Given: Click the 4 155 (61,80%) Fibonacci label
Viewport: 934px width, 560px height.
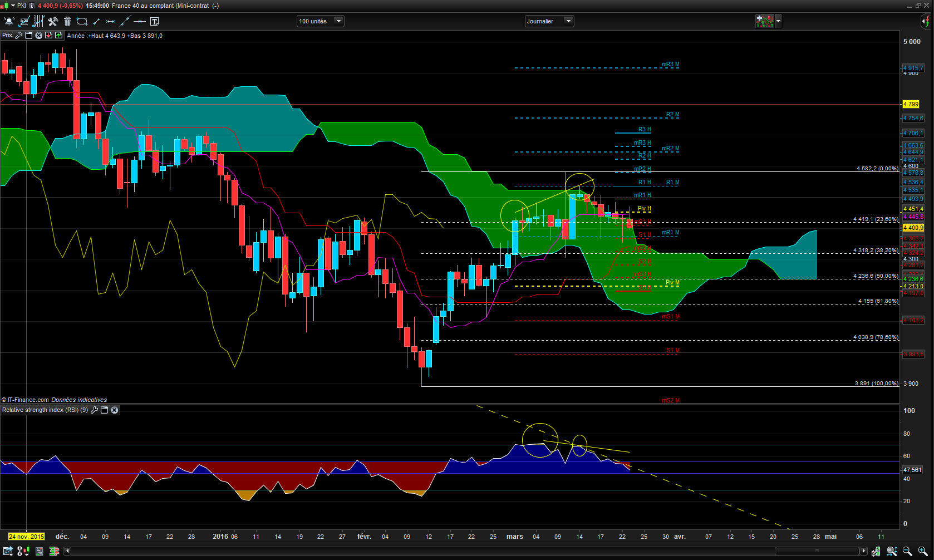Looking at the screenshot, I should click(x=878, y=301).
